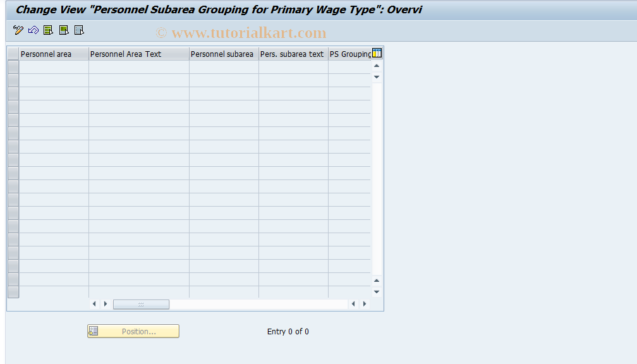Click the Pers. subarea text column header
This screenshot has height=364, width=637.
(293, 54)
